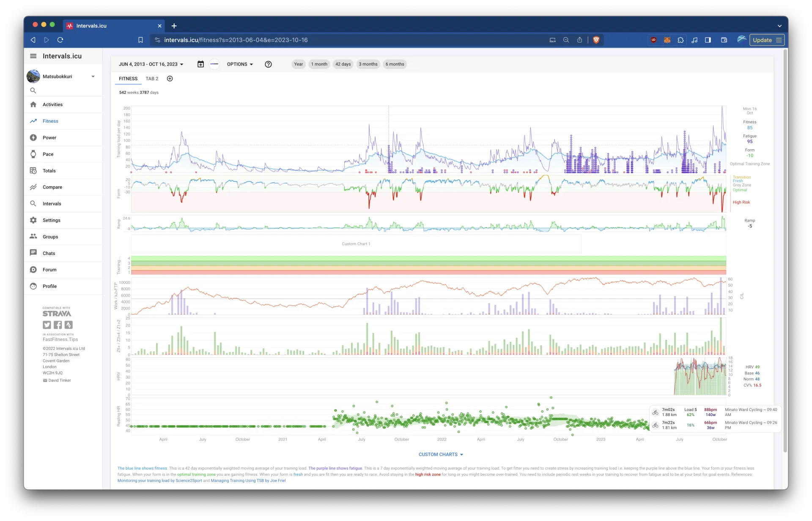Select the 6 months range chip
812x521 pixels.
tap(395, 64)
